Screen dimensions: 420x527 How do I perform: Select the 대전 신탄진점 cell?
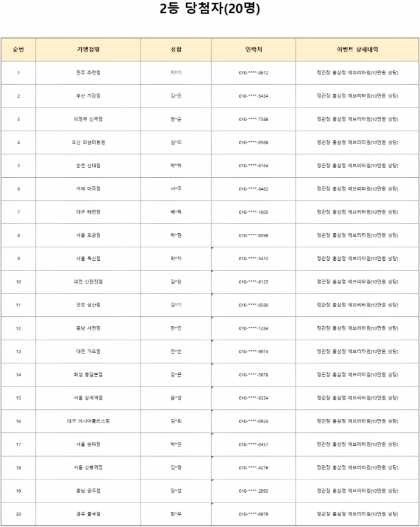point(88,282)
